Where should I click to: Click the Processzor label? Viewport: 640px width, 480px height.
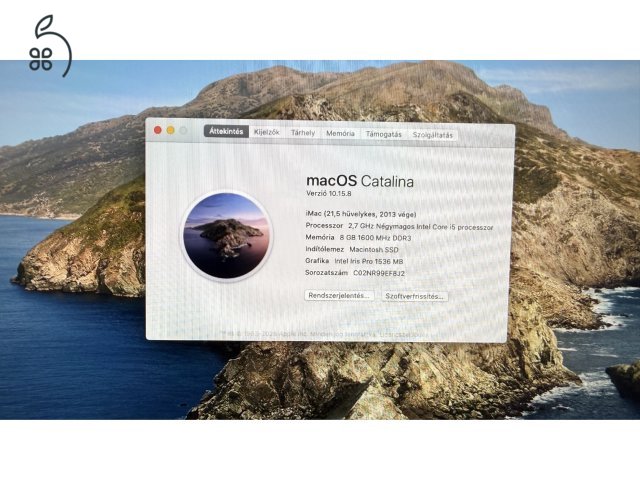(324, 225)
